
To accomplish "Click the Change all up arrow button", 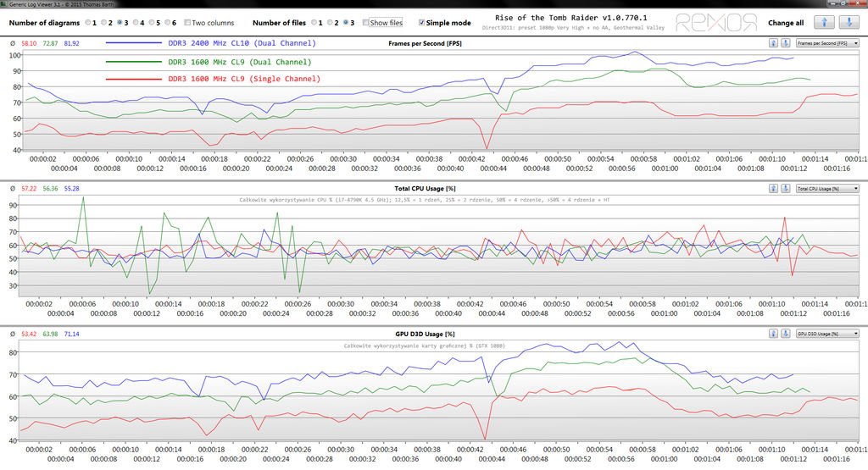I will (x=824, y=22).
